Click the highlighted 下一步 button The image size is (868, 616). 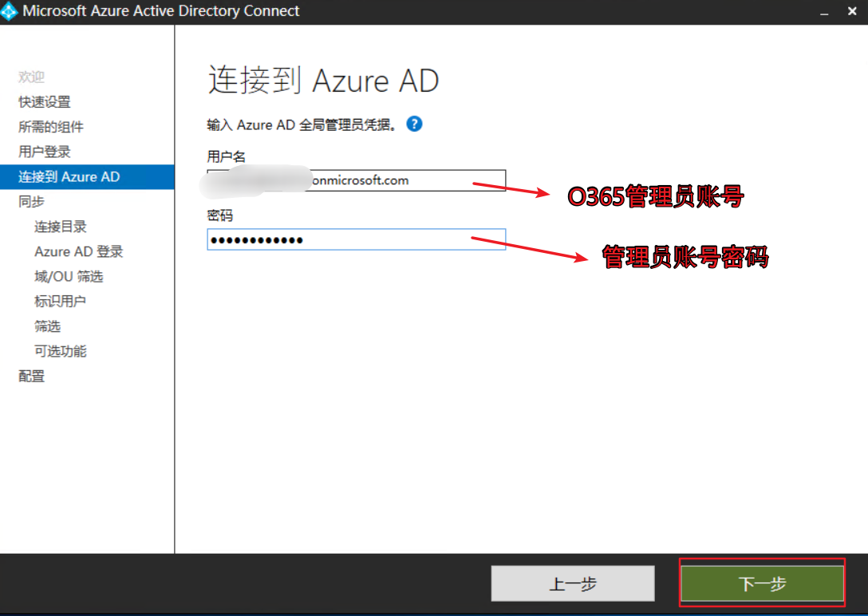click(x=761, y=583)
